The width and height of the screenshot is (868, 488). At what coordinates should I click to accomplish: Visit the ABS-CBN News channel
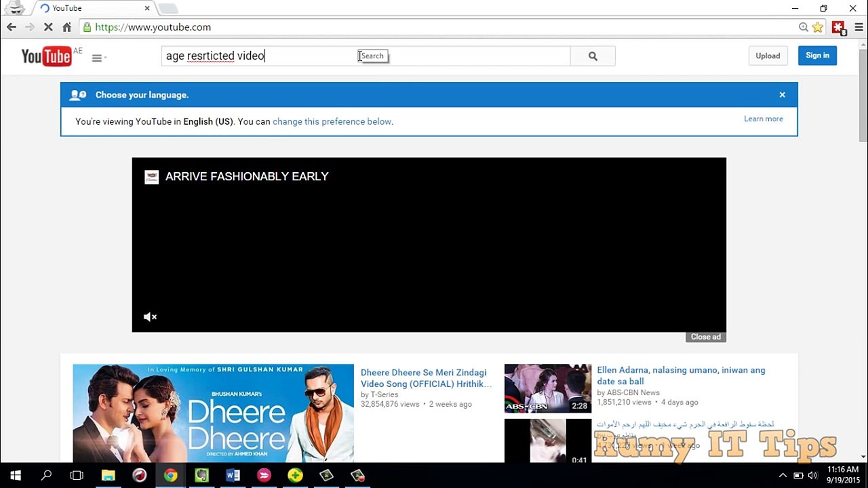(x=633, y=392)
